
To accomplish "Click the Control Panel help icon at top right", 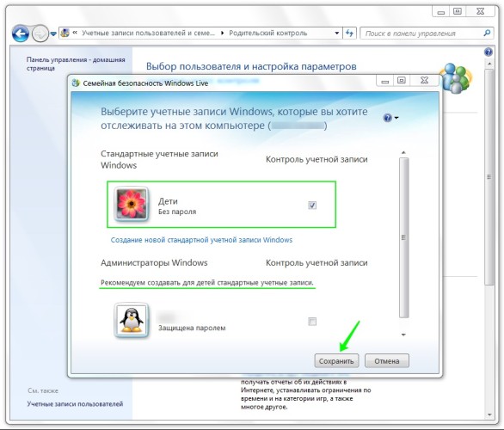I will click(x=488, y=52).
